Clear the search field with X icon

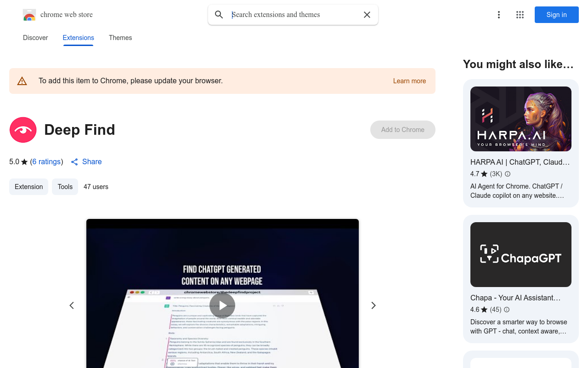point(367,15)
